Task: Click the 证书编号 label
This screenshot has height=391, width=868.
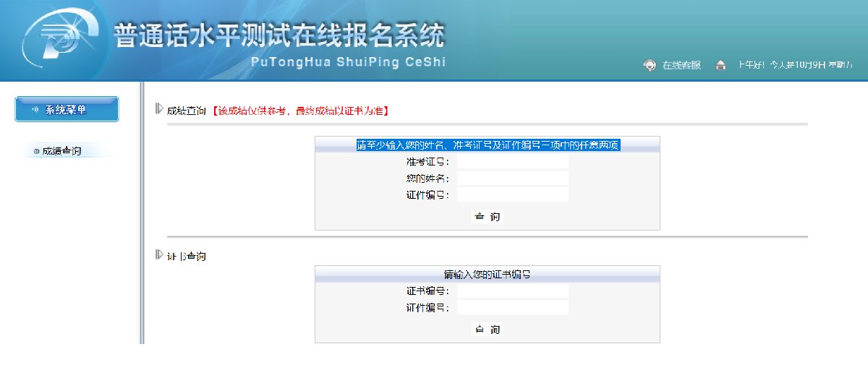Action: coord(428,291)
